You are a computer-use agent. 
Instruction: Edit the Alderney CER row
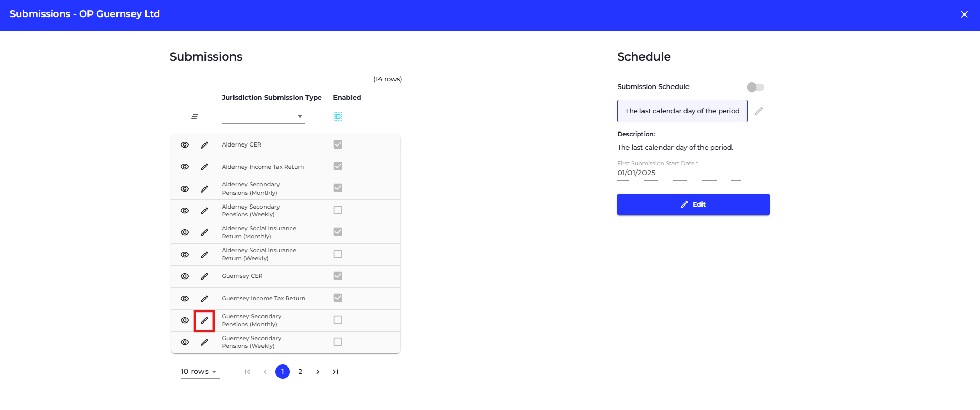point(204,145)
